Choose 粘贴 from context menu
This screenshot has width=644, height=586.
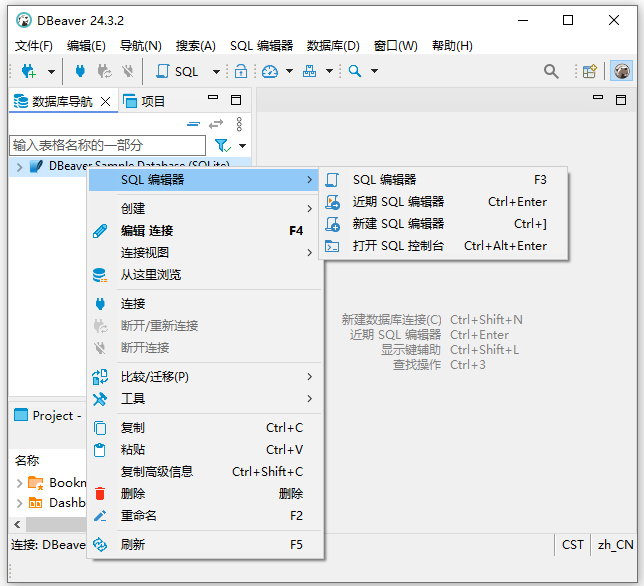[205, 450]
